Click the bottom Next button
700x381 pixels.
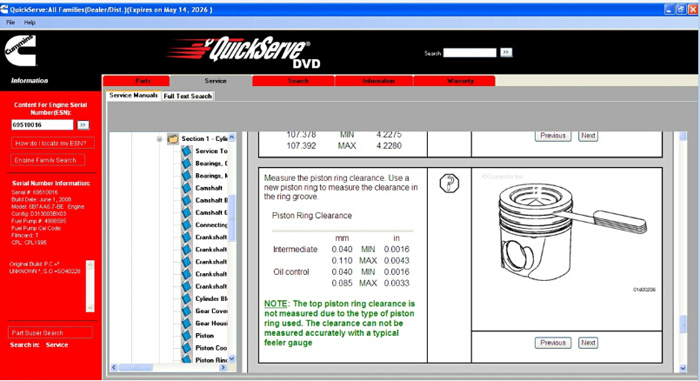click(x=588, y=343)
